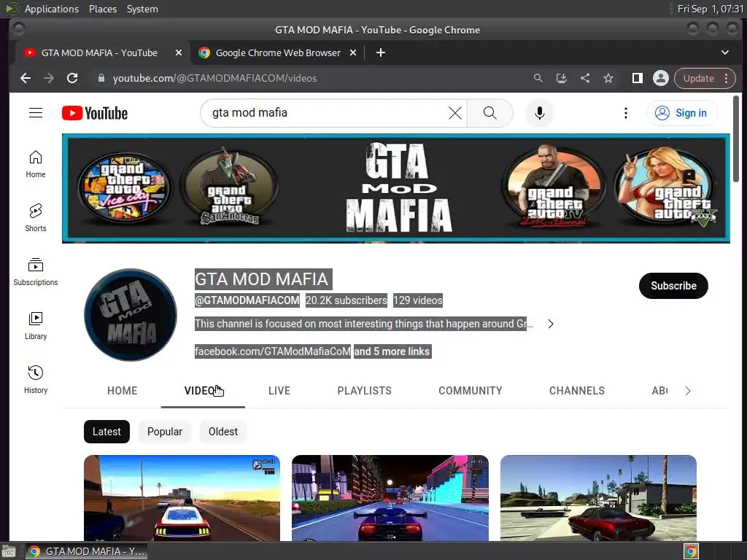Image resolution: width=747 pixels, height=560 pixels.
Task: Open the "and 5 more links" link
Action: click(392, 351)
